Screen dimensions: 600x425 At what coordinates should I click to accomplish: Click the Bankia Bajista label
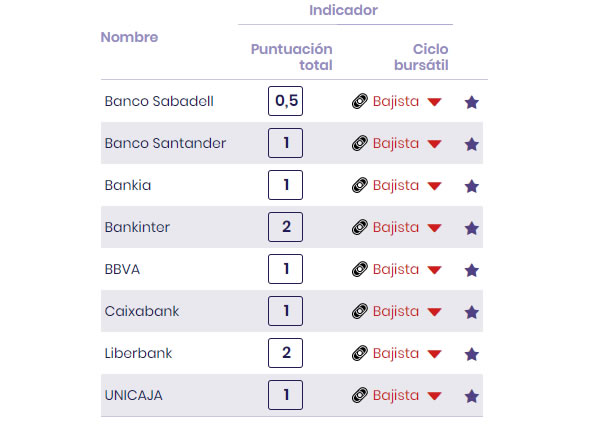(396, 185)
